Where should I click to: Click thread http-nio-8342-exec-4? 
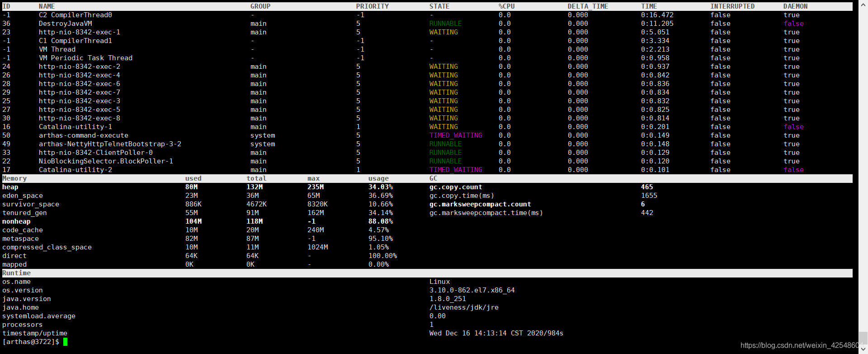click(80, 75)
